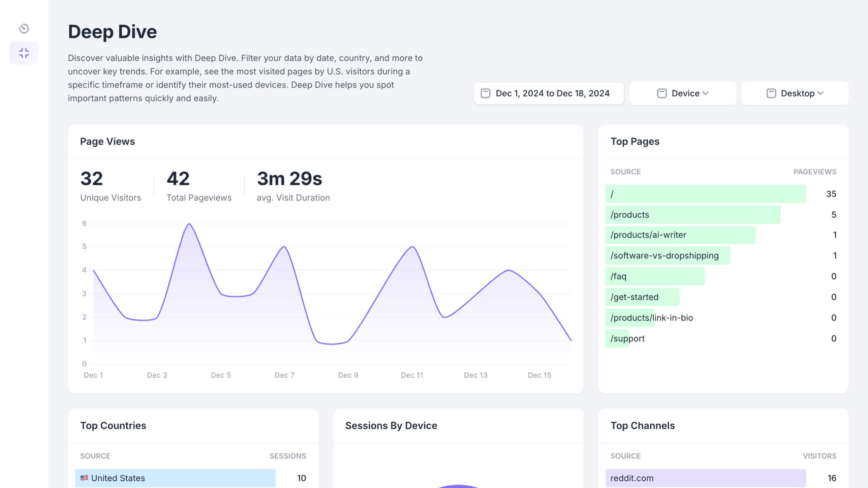Viewport: 868px width, 488px height.
Task: Click the United States sessions count 10
Action: point(301,478)
